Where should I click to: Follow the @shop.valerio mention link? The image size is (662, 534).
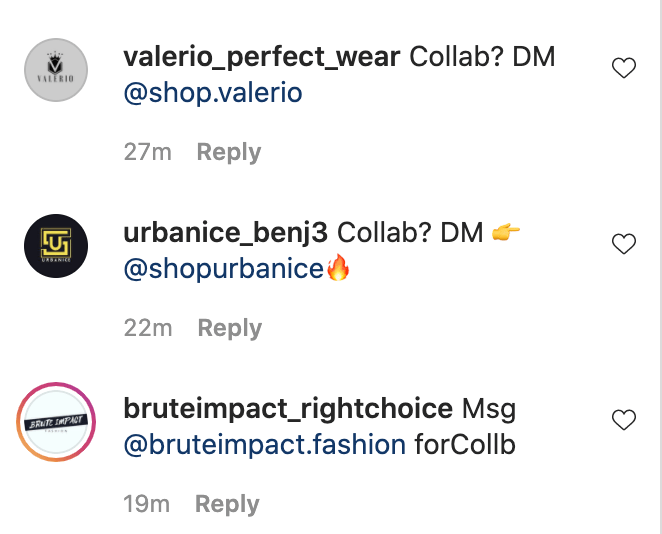[213, 93]
